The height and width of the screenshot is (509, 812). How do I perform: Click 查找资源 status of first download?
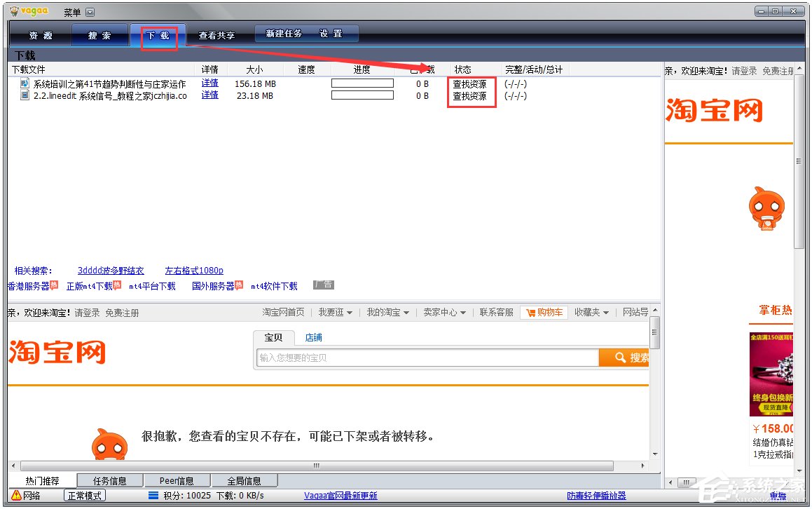[469, 84]
